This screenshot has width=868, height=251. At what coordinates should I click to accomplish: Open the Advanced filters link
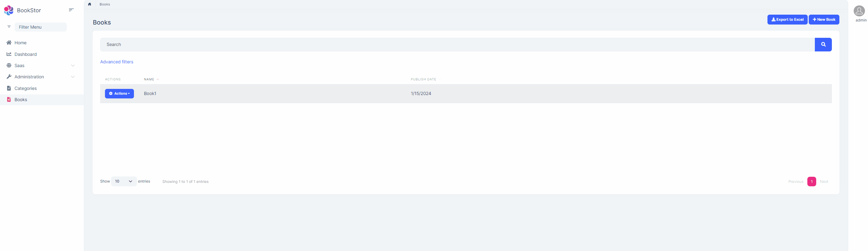[117, 62]
